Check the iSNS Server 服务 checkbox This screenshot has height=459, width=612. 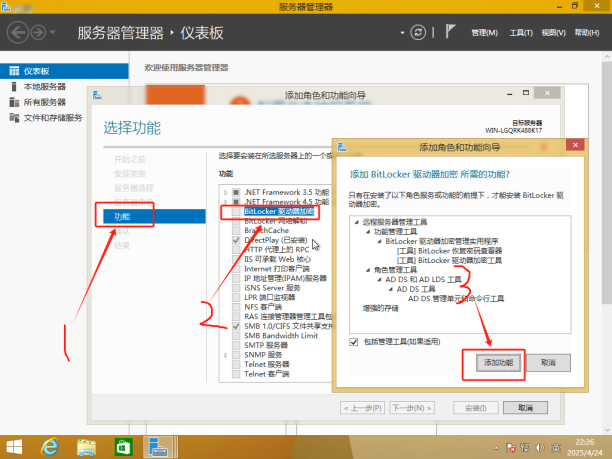pos(236,288)
